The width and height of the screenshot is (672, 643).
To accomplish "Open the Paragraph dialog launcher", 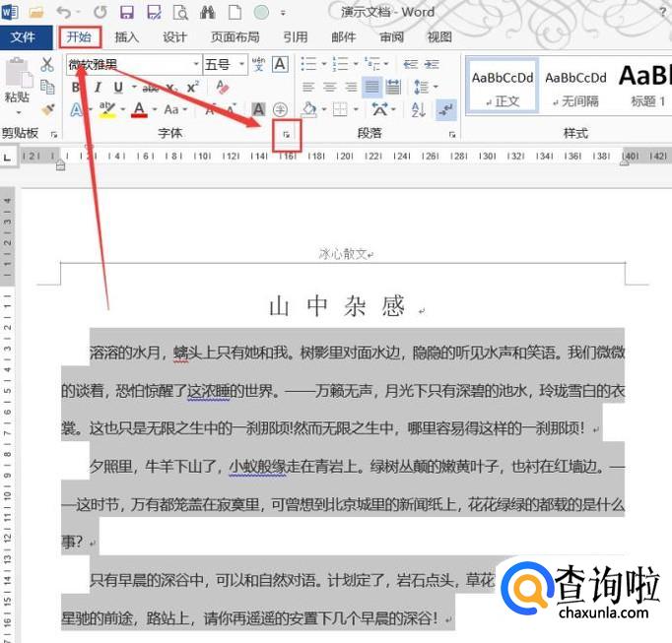I will [451, 135].
